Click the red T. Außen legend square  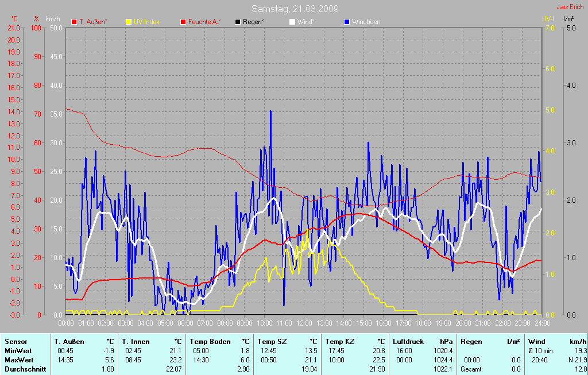73,22
